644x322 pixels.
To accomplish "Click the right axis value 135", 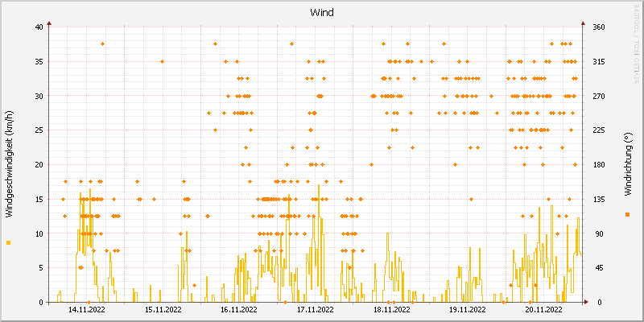I will (x=599, y=199).
